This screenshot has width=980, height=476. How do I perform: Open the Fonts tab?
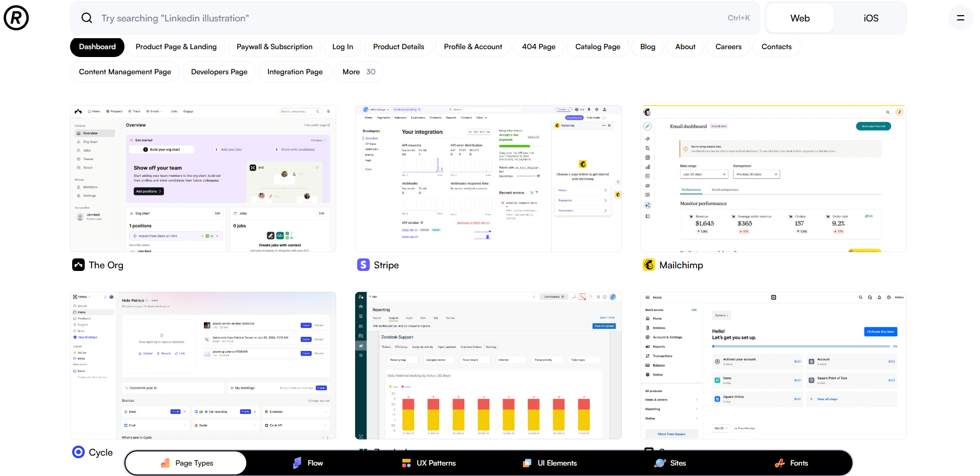tap(791, 463)
